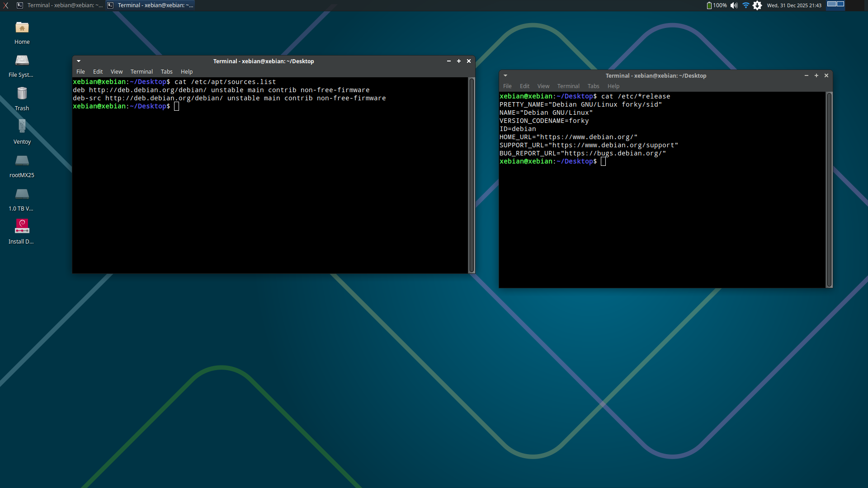Open View menu in right terminal
Viewport: 868px width, 488px height.
[x=543, y=86]
